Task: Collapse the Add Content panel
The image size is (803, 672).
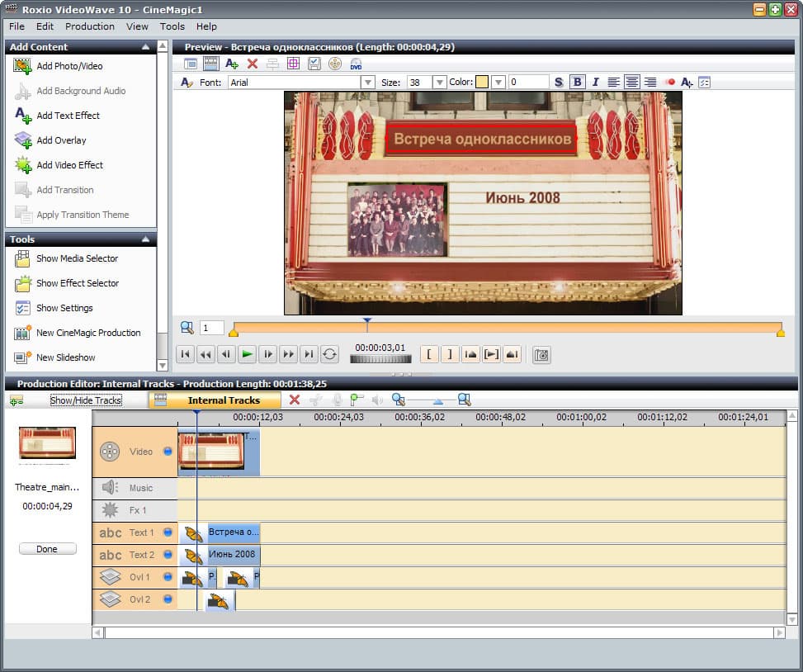Action: pos(145,47)
